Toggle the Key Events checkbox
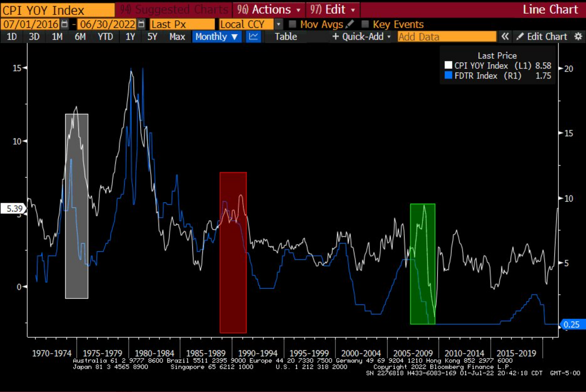 [x=365, y=24]
